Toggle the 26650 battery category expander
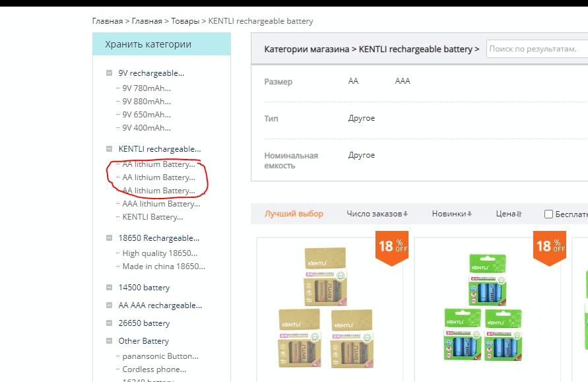 (x=109, y=323)
